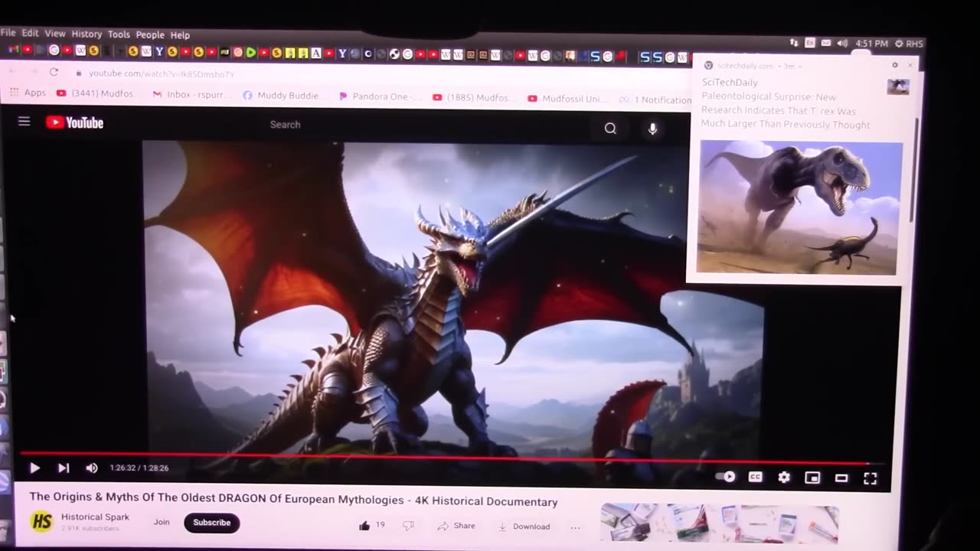Open the more actions ellipsis menu
This screenshot has height=551, width=980.
coord(575,527)
